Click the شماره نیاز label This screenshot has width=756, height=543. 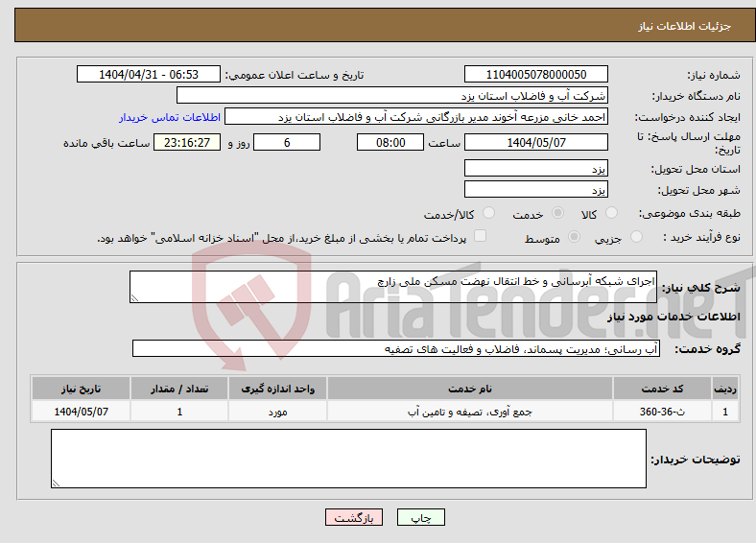(714, 75)
